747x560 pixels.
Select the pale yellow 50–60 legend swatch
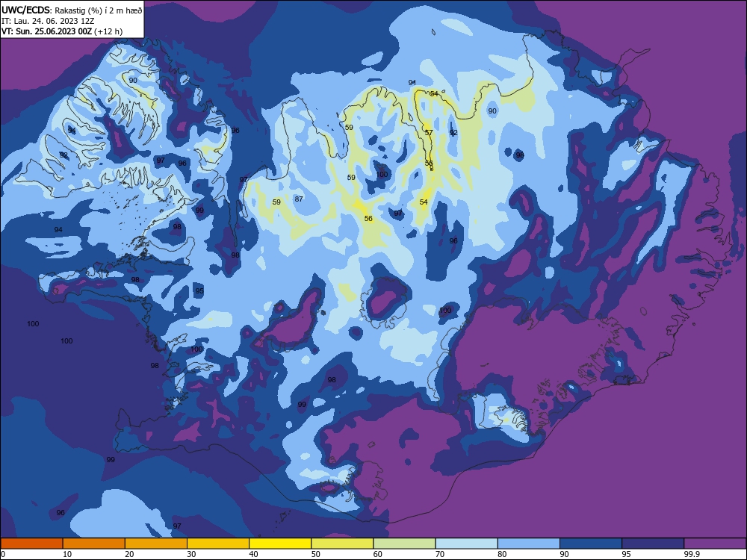tap(342, 544)
